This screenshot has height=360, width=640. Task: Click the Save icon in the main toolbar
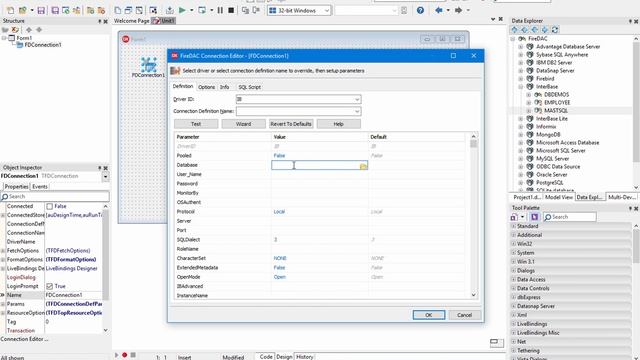click(41, 10)
